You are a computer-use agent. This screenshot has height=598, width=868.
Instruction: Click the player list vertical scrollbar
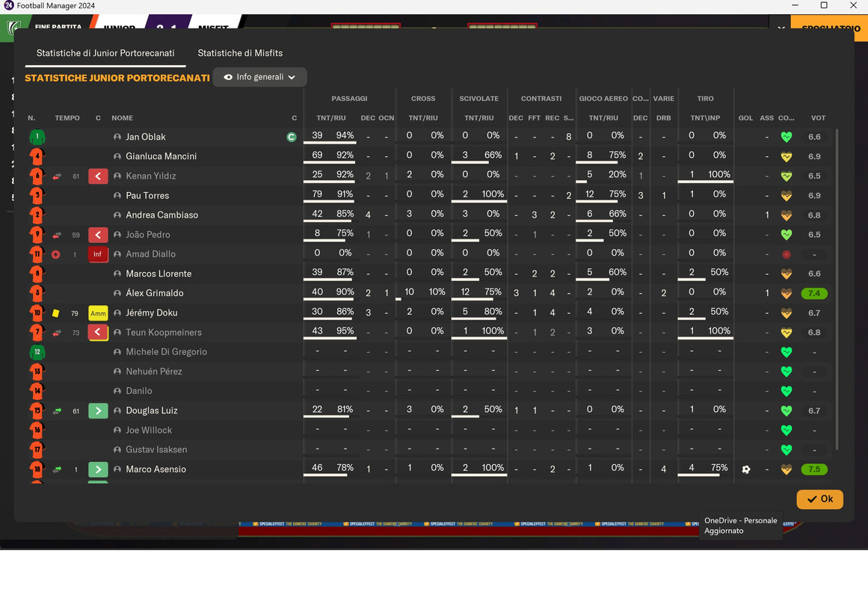coord(837,289)
